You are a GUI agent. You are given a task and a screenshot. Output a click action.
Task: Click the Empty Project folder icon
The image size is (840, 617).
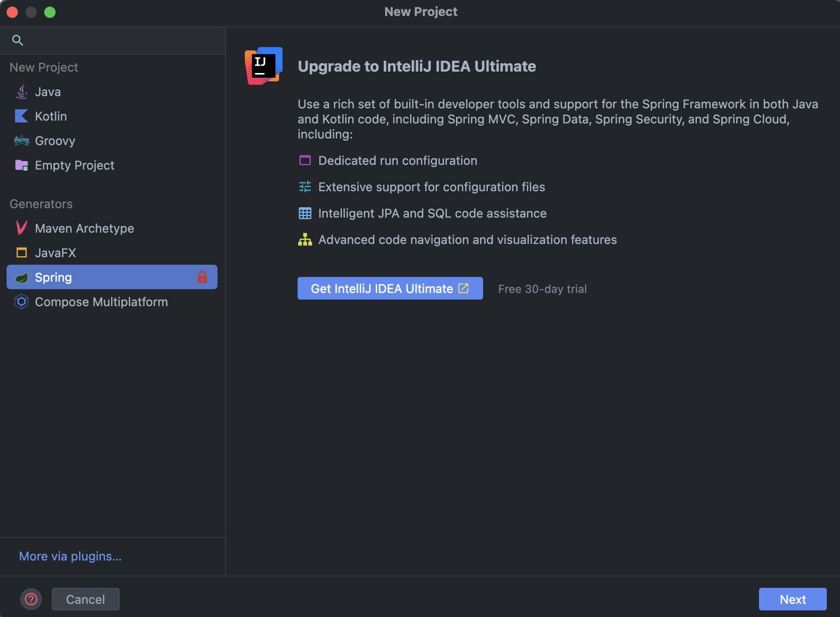(x=22, y=165)
